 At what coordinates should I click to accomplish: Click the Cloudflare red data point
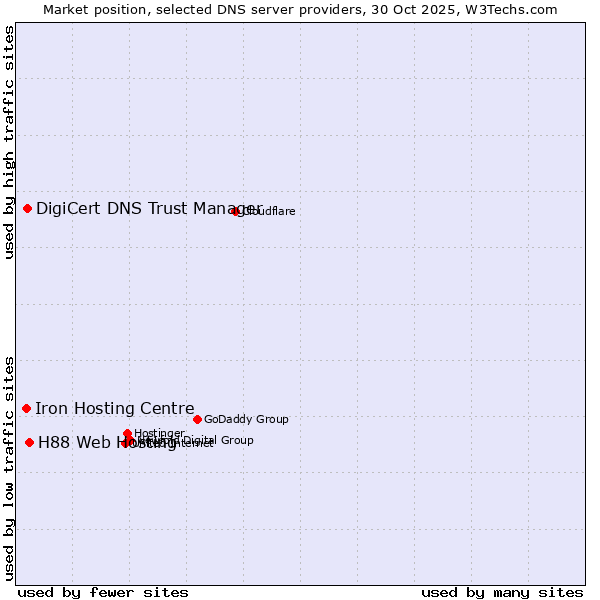pyautogui.click(x=236, y=211)
